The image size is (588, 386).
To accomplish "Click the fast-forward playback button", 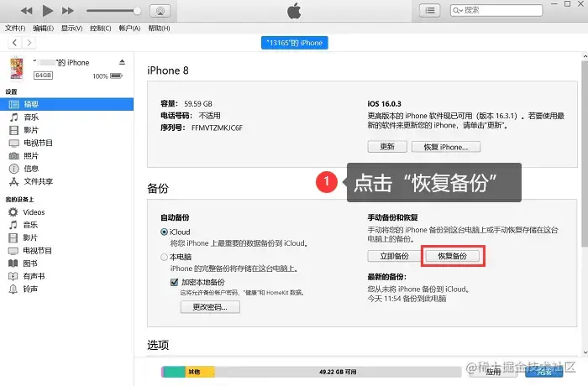I will pos(67,11).
